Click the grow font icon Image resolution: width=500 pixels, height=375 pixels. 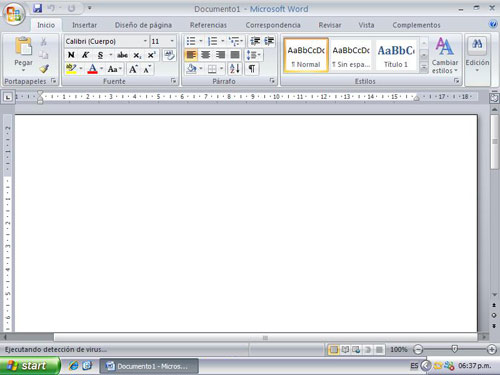[133, 69]
